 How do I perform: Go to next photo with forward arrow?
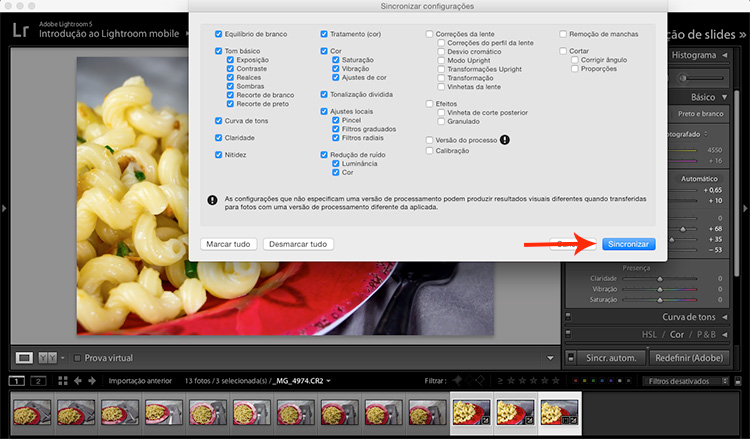coord(91,381)
